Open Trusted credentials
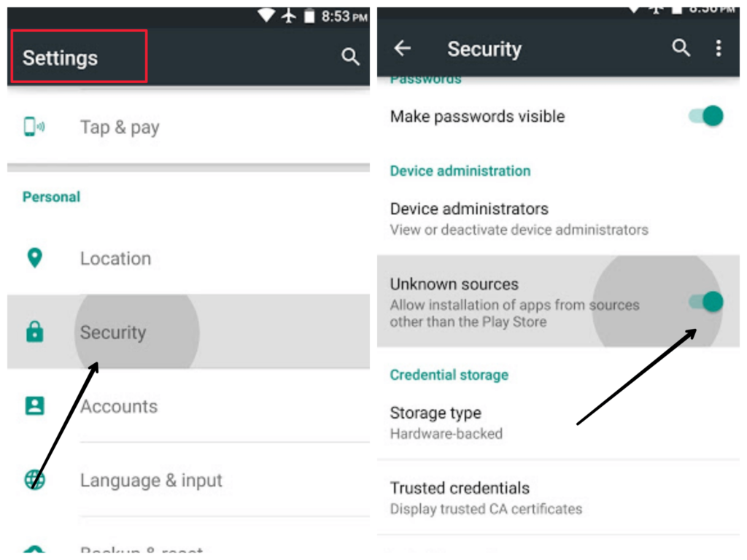 (x=558, y=497)
